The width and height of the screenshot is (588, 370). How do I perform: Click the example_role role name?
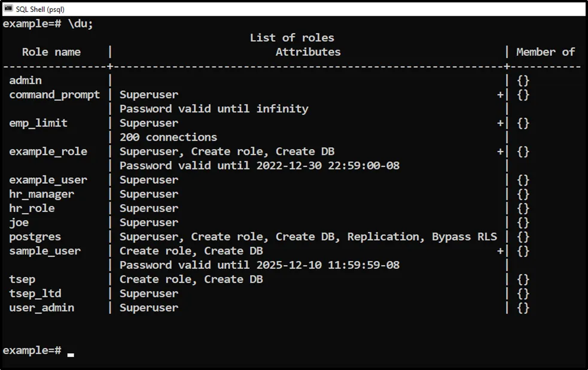click(48, 151)
